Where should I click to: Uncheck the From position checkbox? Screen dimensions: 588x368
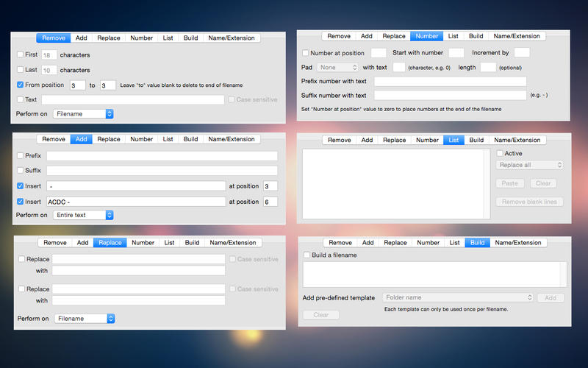pos(21,85)
